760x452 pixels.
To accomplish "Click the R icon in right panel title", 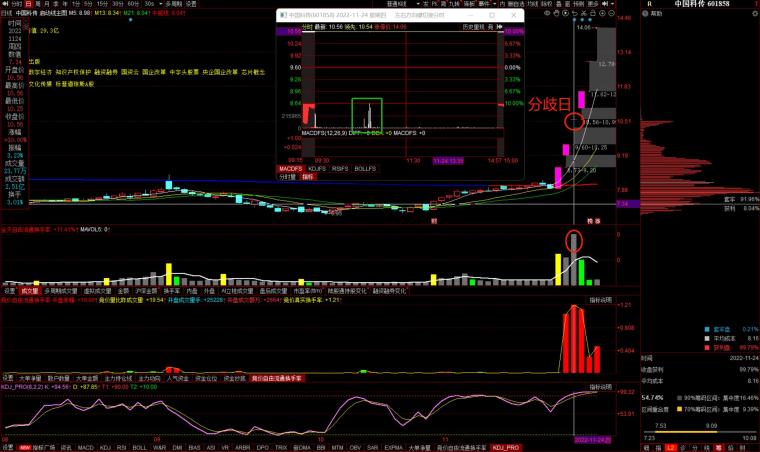I will 649,4.
